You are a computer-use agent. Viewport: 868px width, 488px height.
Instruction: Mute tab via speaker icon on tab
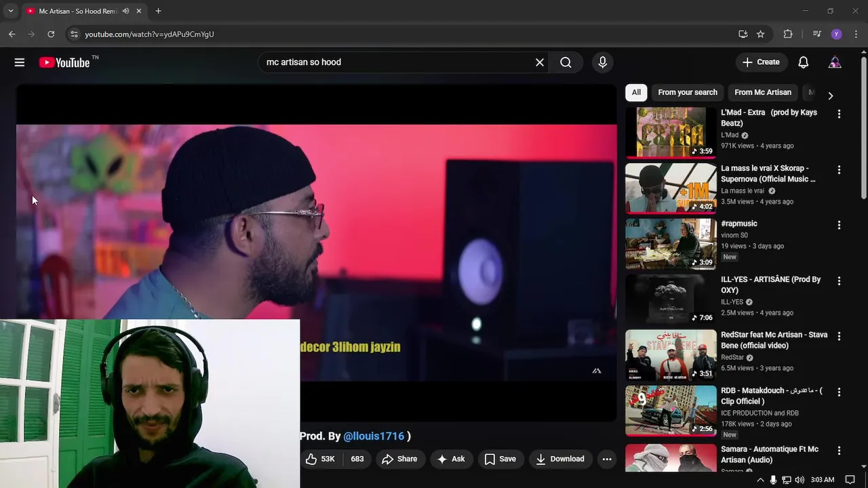pos(125,11)
